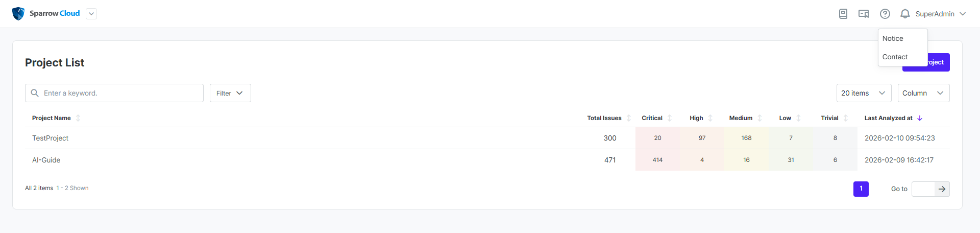980x233 pixels.
Task: Select Contact from the help menu
Action: pyautogui.click(x=895, y=57)
